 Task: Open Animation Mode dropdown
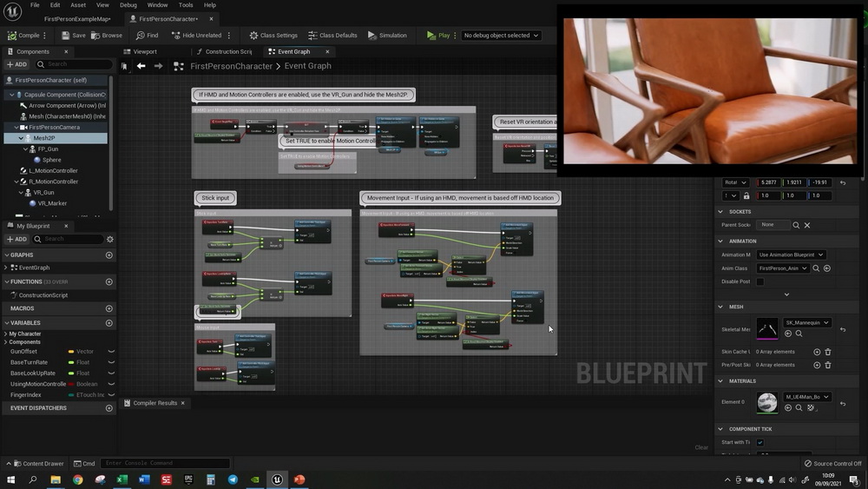791,254
